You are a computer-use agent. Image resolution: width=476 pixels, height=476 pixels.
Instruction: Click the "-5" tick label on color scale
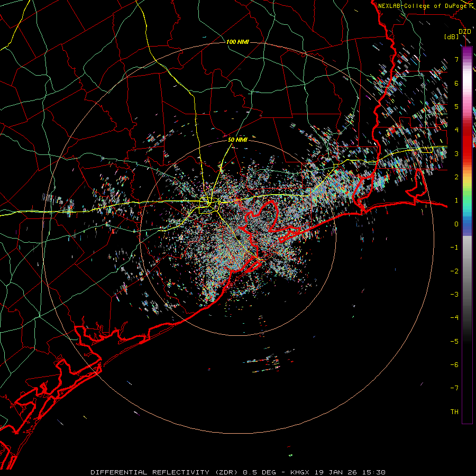[454, 341]
